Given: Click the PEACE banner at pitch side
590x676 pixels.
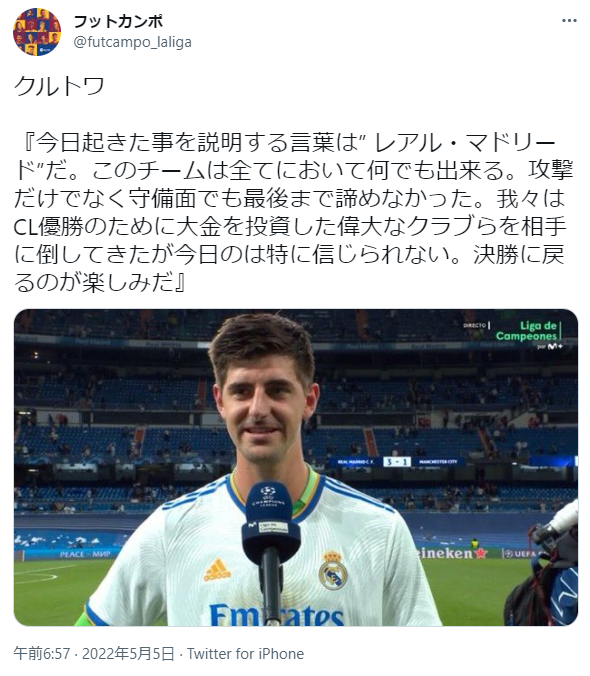Looking at the screenshot, I should click(x=85, y=554).
